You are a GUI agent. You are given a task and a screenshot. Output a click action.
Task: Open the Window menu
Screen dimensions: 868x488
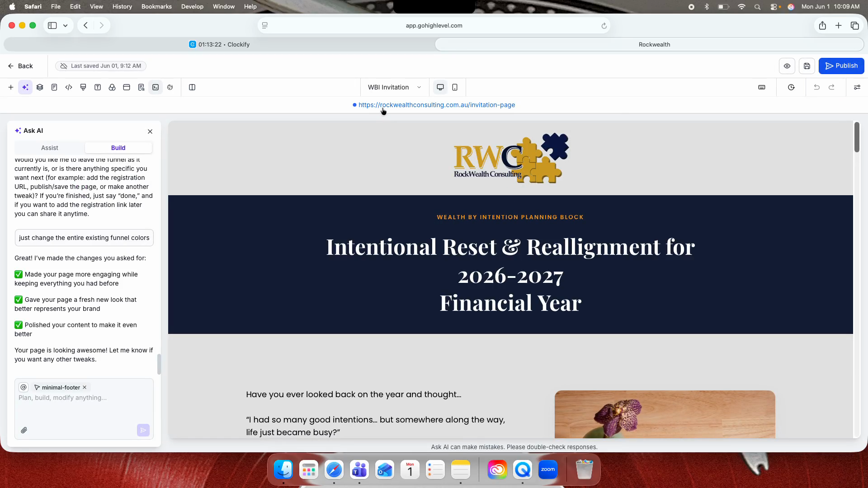pyautogui.click(x=224, y=7)
